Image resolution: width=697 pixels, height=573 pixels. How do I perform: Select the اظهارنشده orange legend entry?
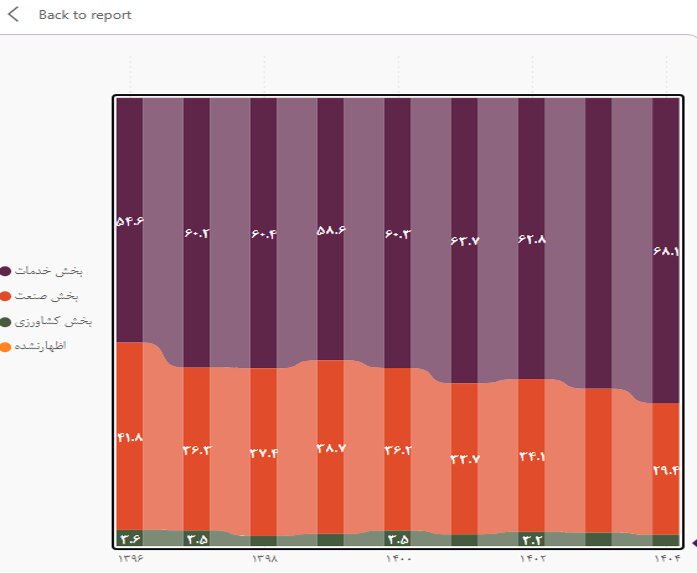[33, 346]
